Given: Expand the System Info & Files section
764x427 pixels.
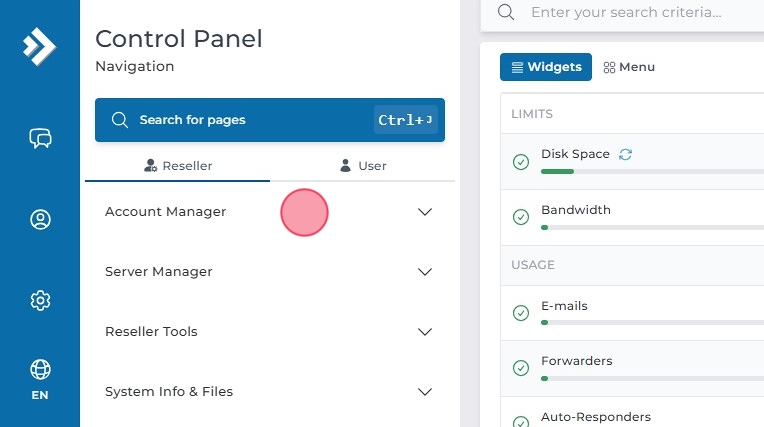Looking at the screenshot, I should (x=424, y=392).
